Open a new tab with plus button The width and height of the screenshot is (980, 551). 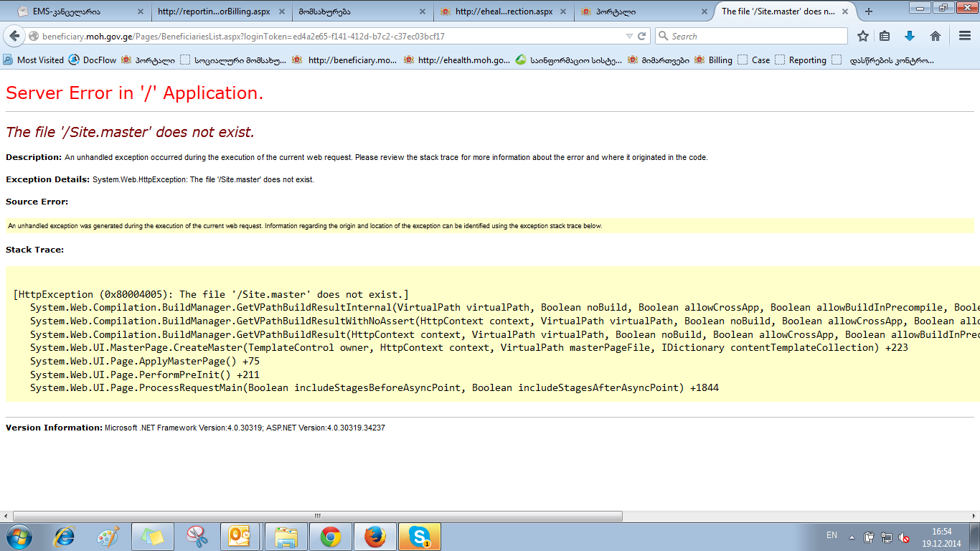[869, 11]
